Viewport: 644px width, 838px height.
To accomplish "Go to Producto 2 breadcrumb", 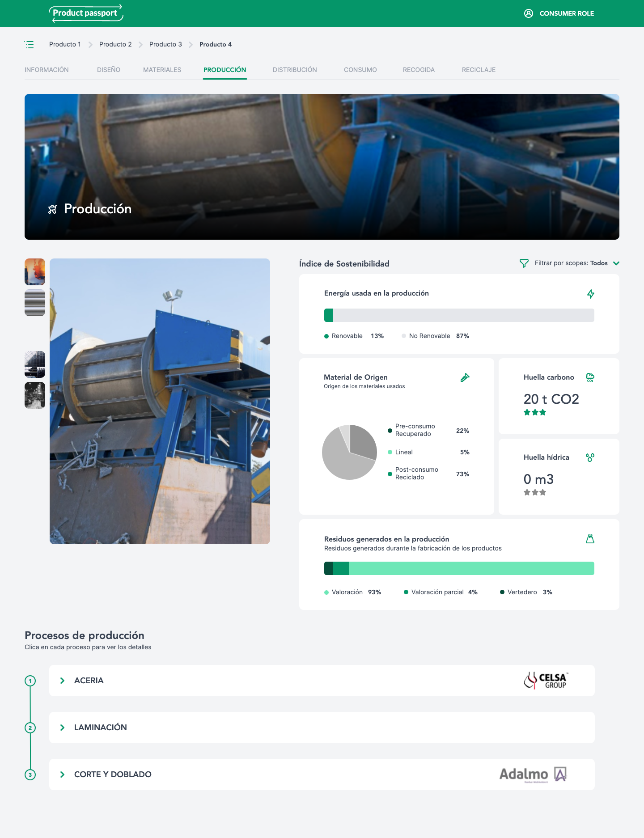I will [115, 44].
